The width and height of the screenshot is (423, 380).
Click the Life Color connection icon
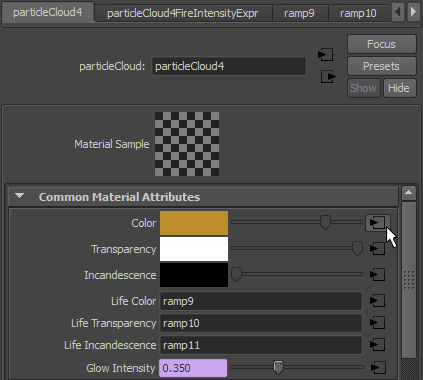377,301
